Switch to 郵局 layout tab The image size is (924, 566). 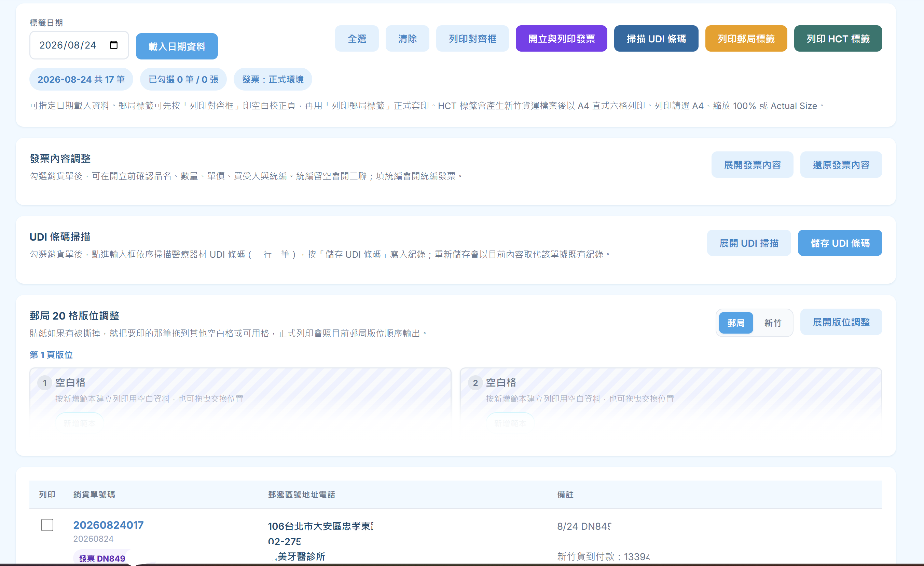point(736,323)
